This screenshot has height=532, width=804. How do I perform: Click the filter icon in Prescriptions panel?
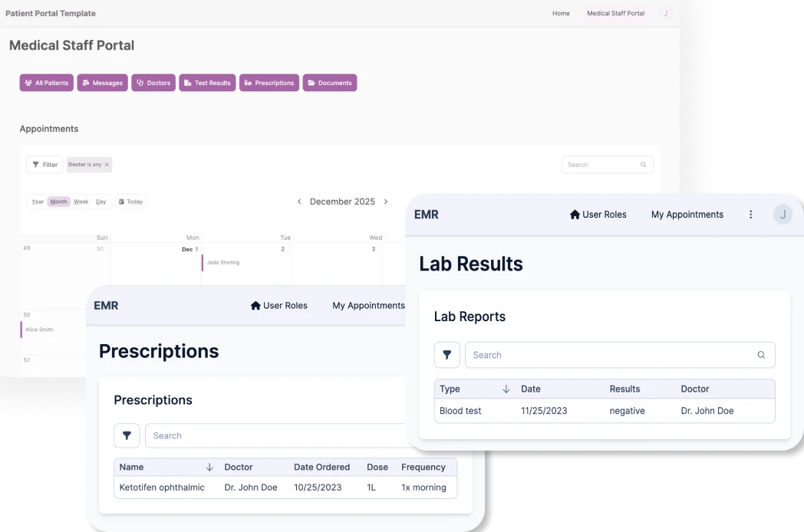[x=127, y=435]
